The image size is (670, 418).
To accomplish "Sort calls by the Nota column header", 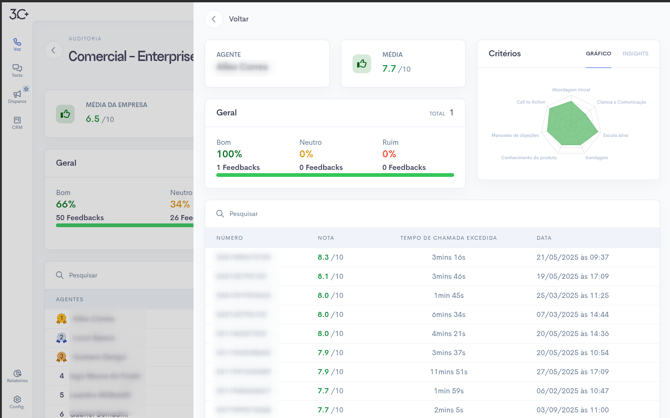I will pos(326,238).
